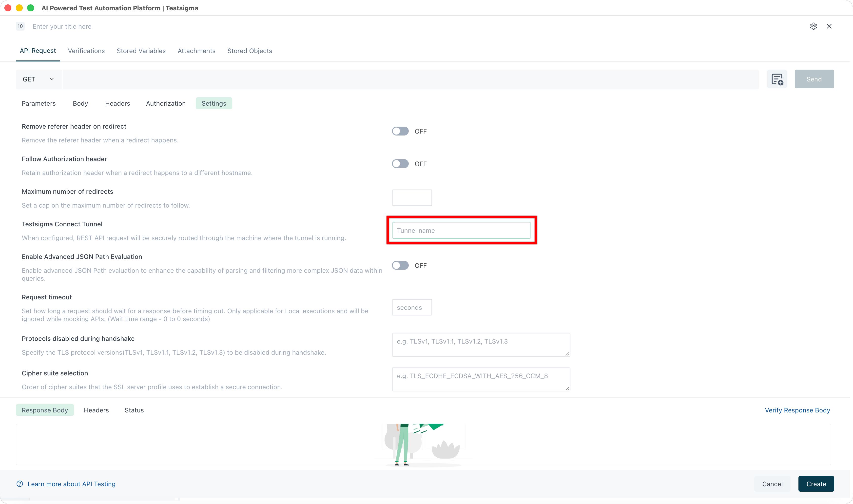Toggle Follow Authorization header switch
This screenshot has width=853, height=504.
coord(400,164)
